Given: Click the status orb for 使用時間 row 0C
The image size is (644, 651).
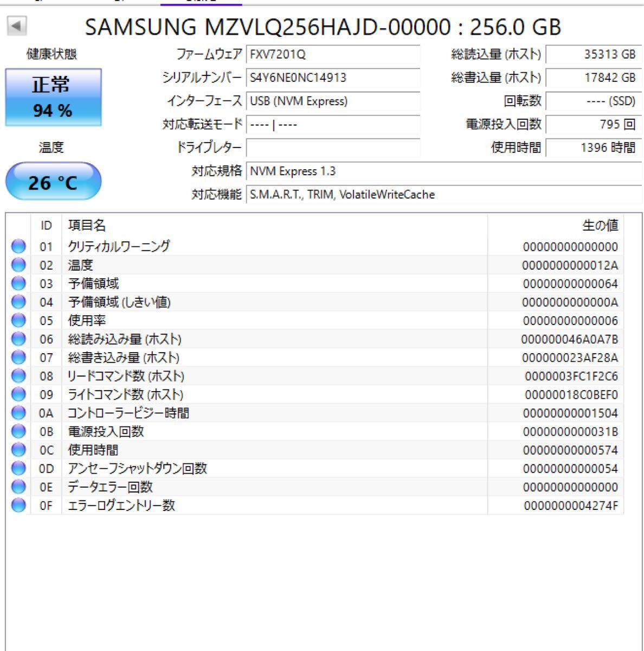Looking at the screenshot, I should (18, 449).
